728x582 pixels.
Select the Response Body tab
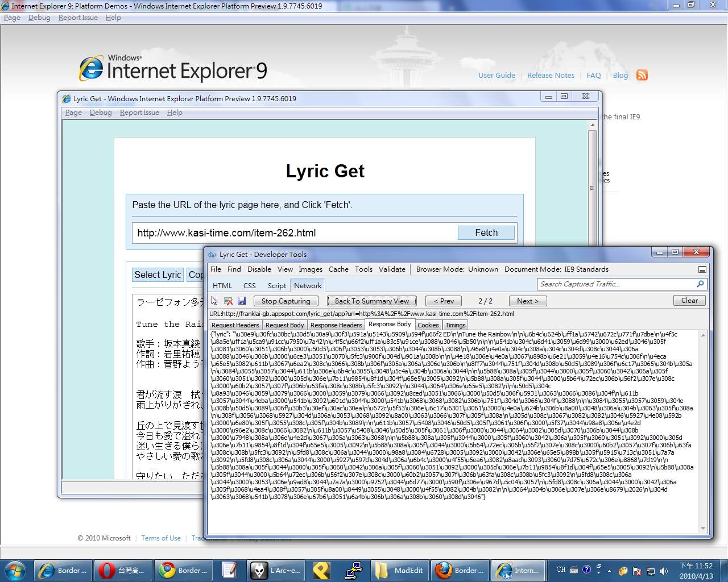(x=390, y=324)
